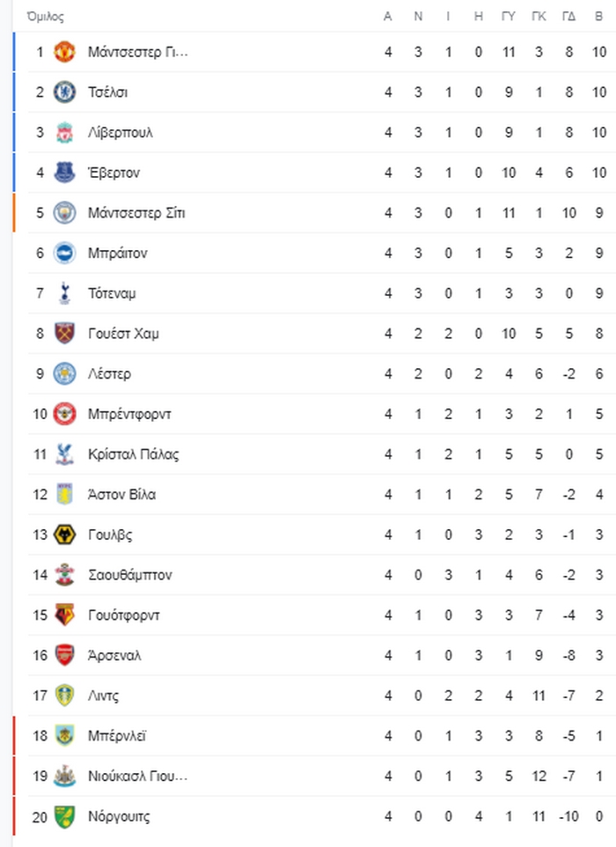
Task: Click the Manchester United crest icon
Action: [64, 52]
